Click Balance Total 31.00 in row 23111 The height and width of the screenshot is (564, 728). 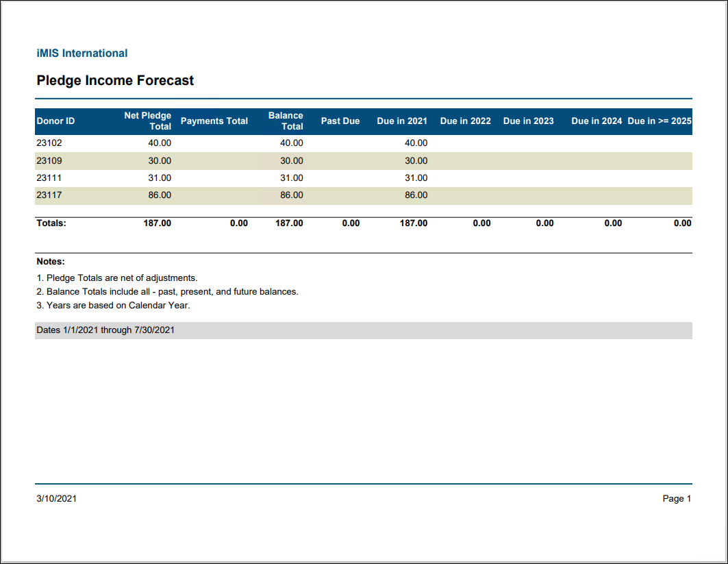coord(292,178)
